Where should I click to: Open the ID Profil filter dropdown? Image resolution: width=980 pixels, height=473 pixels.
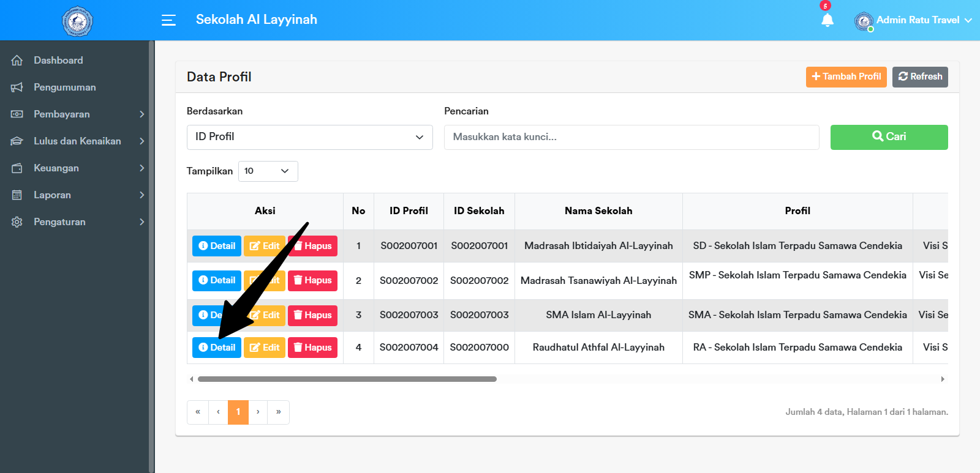click(x=309, y=137)
